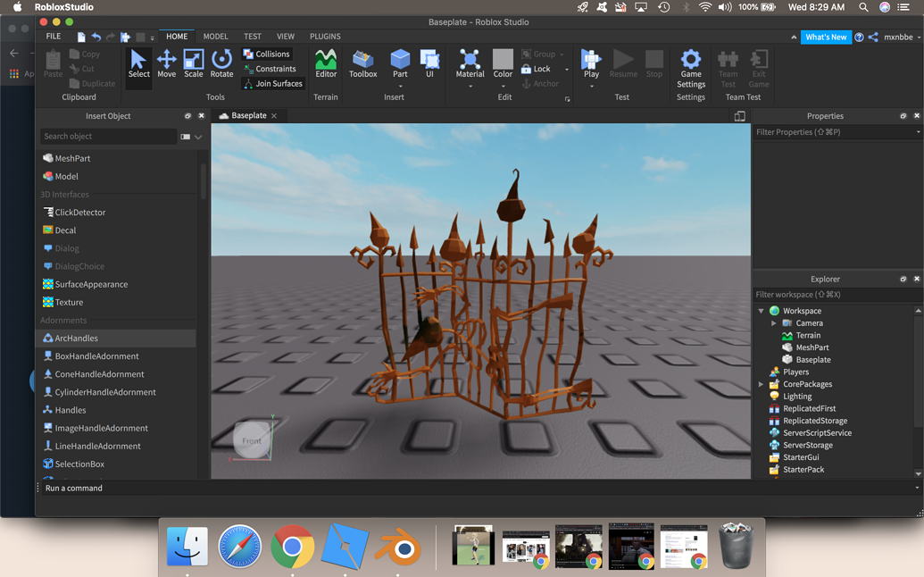Switch to the PLUGINS ribbon tab

(325, 37)
